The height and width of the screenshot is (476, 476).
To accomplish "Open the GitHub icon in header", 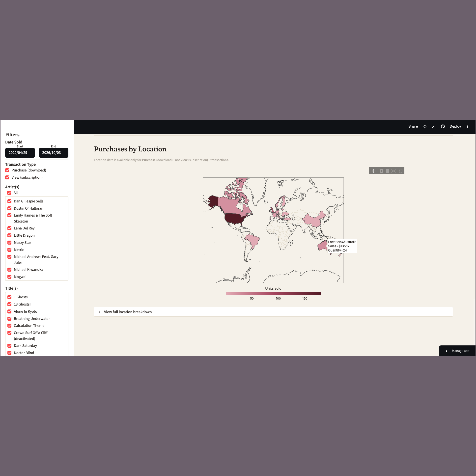I will 443,126.
